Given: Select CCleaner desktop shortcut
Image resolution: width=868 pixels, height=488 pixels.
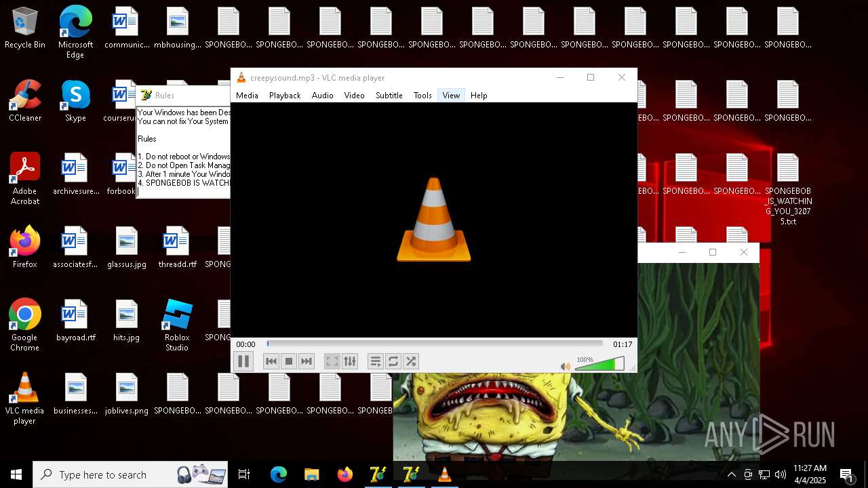Looking at the screenshot, I should pyautogui.click(x=25, y=102).
